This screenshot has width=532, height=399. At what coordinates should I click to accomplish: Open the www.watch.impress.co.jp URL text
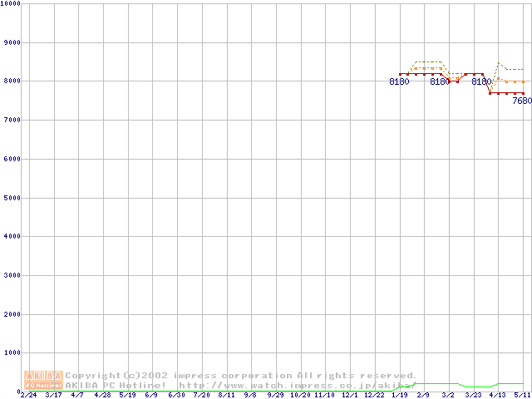pos(297,386)
